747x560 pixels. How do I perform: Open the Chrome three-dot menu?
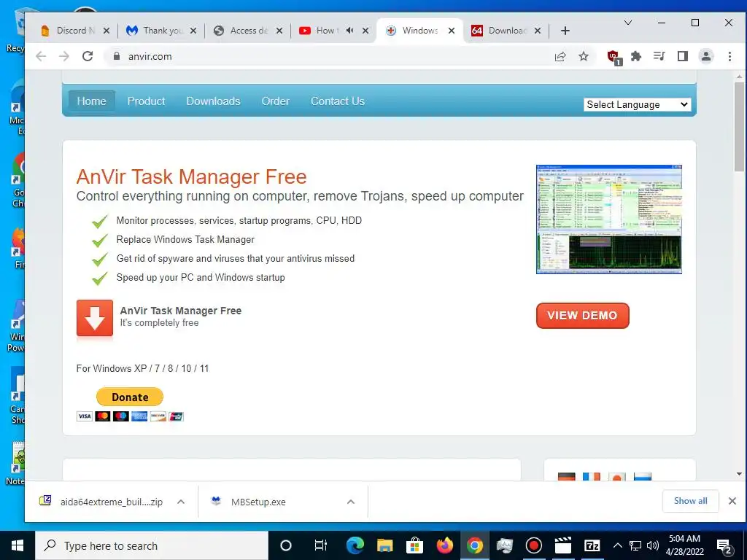pos(729,56)
